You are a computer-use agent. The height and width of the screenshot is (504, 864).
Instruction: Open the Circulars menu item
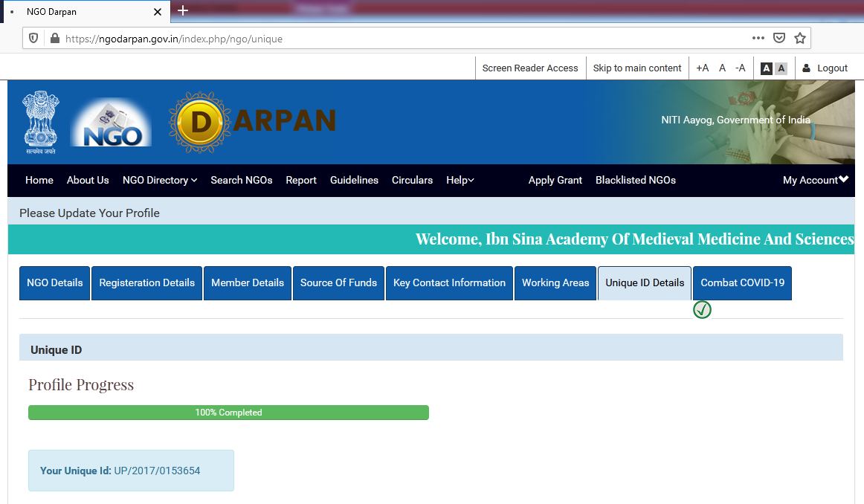412,180
